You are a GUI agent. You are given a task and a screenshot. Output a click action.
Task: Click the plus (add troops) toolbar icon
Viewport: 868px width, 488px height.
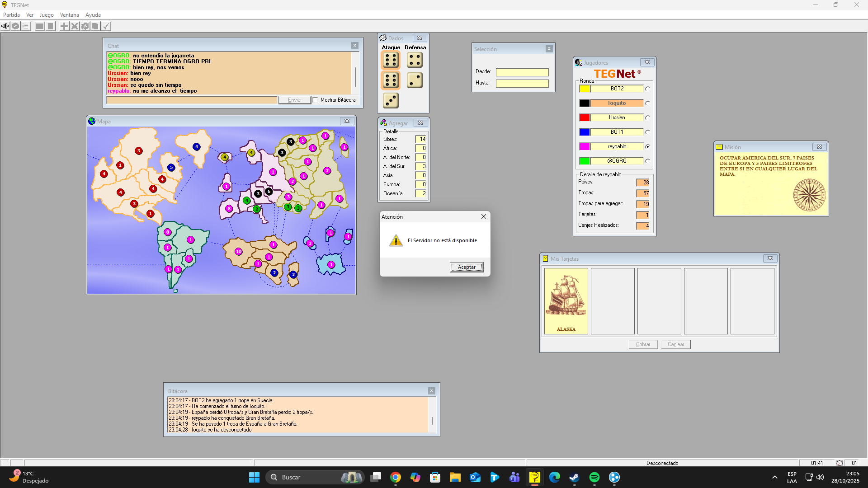64,26
